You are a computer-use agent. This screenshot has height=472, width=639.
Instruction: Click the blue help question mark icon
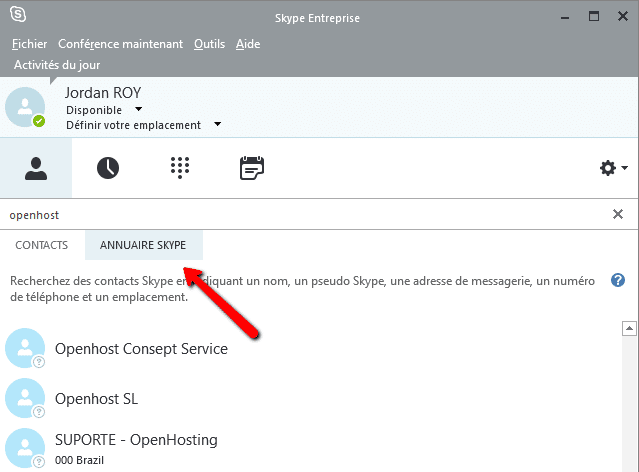click(618, 280)
